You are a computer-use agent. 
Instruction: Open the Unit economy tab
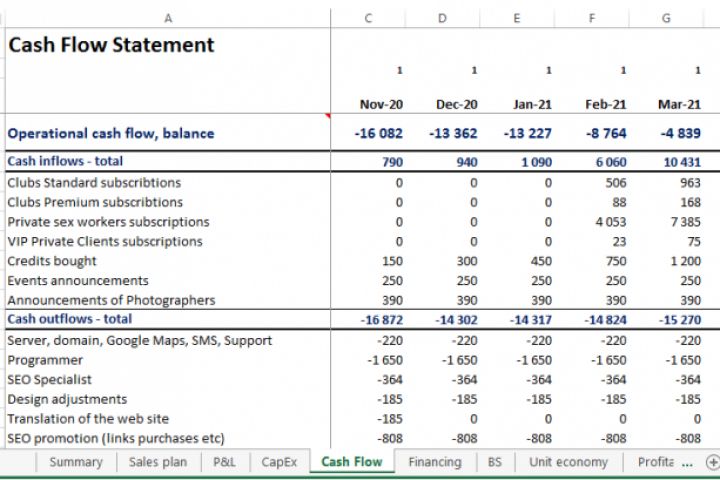click(x=568, y=462)
